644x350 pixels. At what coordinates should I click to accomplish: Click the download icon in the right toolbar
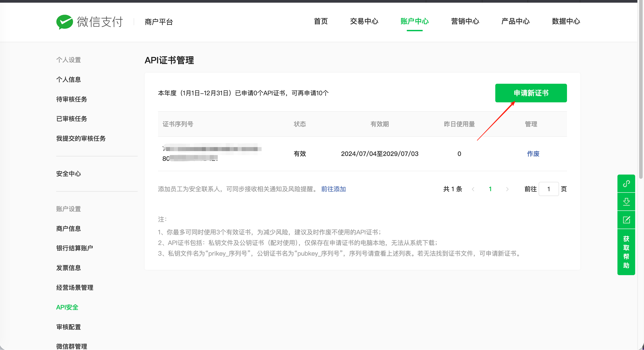[626, 202]
